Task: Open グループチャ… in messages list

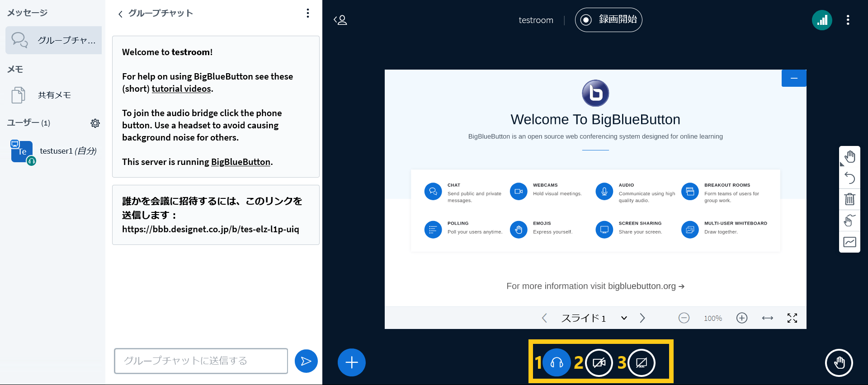Action: 53,40
